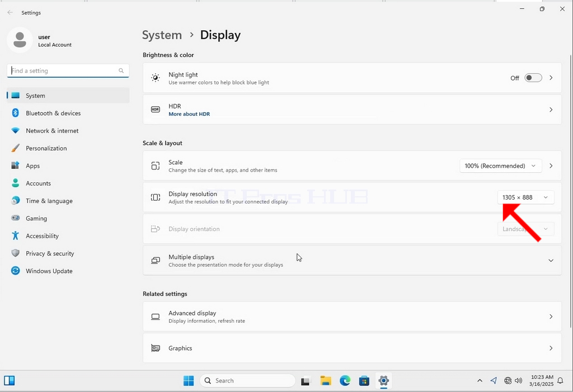
Task: Expand the Multiple displays section
Action: (551, 261)
